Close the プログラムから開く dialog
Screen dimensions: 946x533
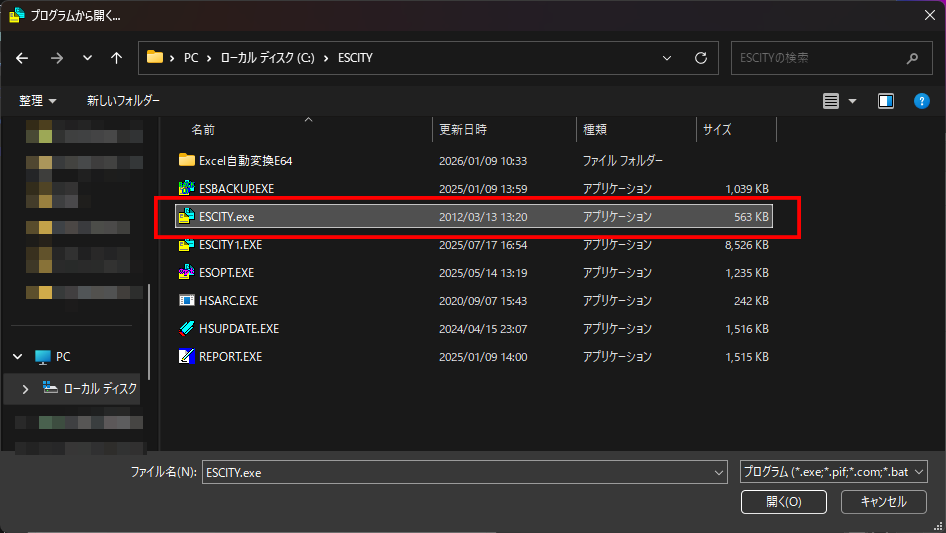coord(930,15)
